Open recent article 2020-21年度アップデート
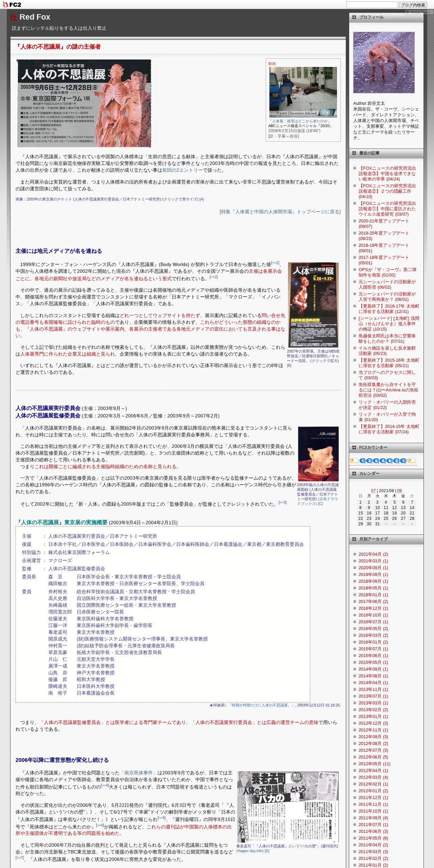The height and width of the screenshot is (868, 434). 384,223
